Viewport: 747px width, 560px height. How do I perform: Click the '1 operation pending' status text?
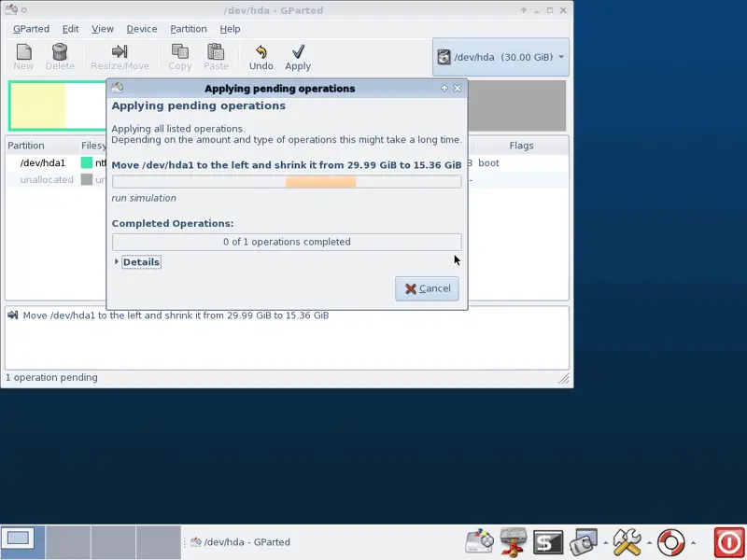51,377
